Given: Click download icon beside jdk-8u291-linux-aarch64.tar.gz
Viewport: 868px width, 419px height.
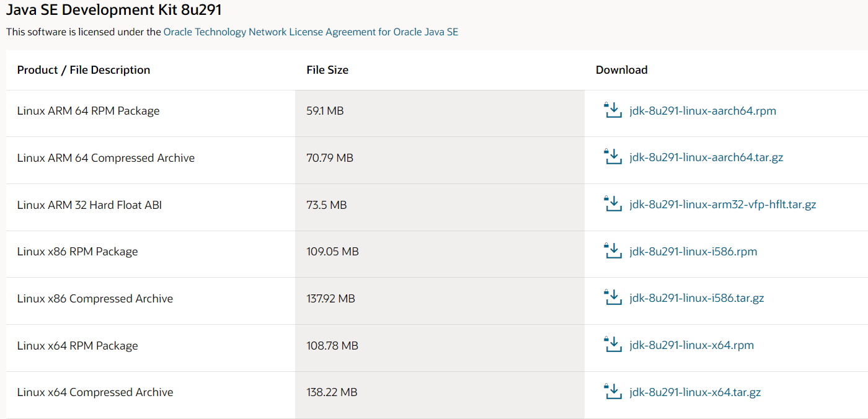Looking at the screenshot, I should click(x=613, y=157).
